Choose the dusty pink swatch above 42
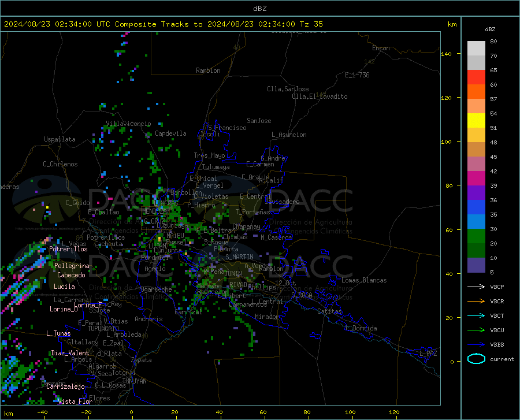 [476, 163]
